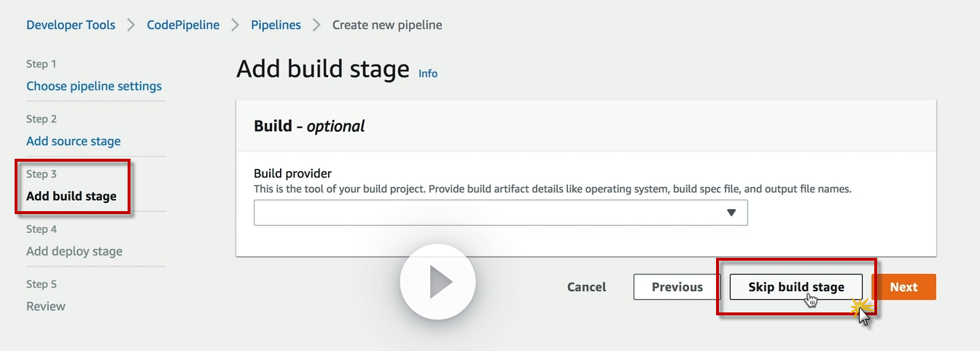Select Add deploy stage step
Screen dimensions: 980x351
click(x=74, y=251)
